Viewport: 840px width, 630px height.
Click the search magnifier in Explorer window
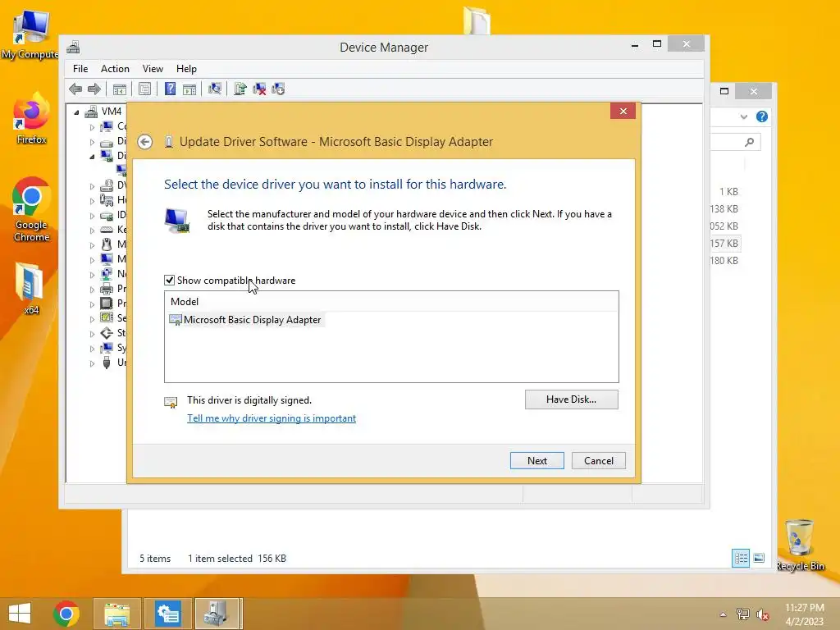(750, 142)
